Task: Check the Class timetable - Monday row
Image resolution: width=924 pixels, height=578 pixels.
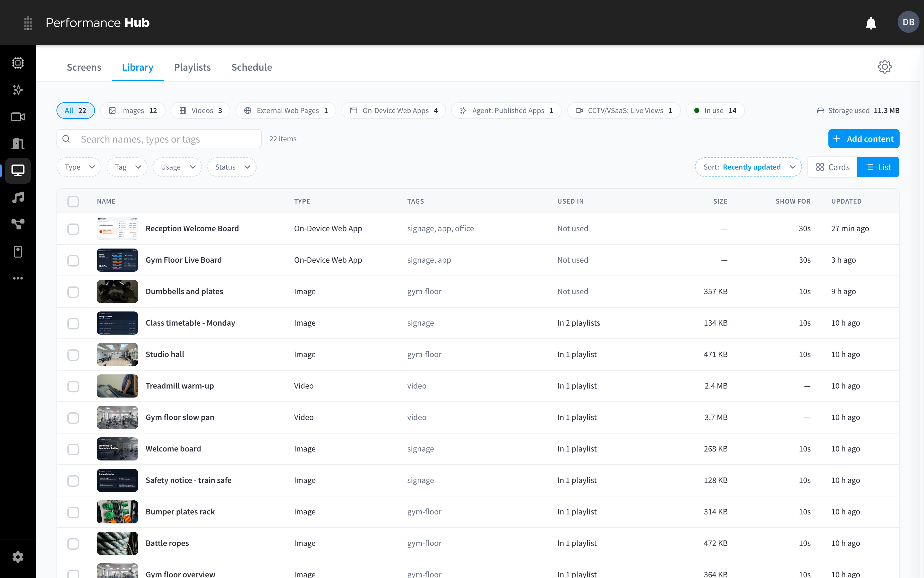Action: (73, 323)
